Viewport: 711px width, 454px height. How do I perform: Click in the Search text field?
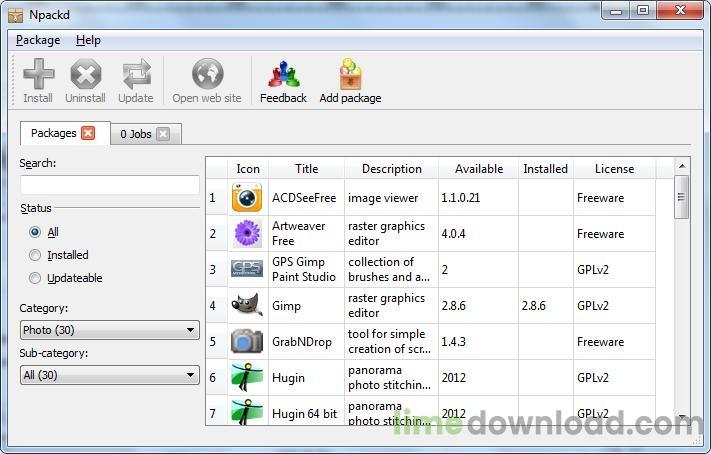tap(110, 185)
